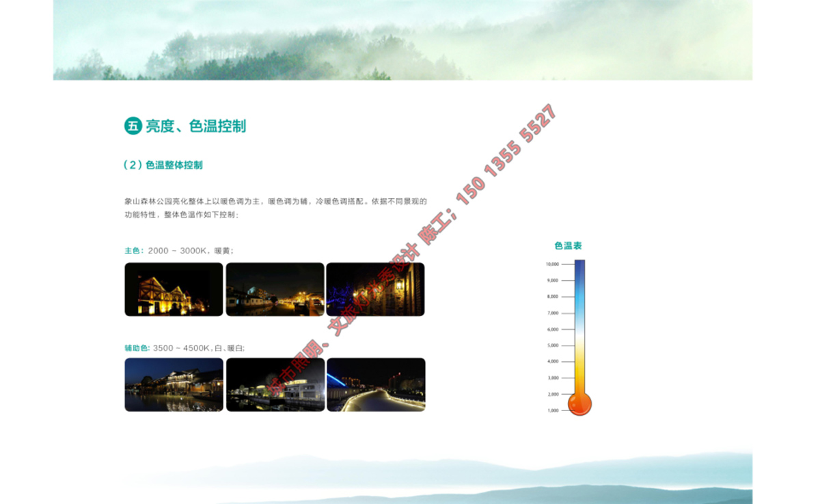Click the red thermometer bulb icon
The height and width of the screenshot is (504, 820).
point(579,404)
